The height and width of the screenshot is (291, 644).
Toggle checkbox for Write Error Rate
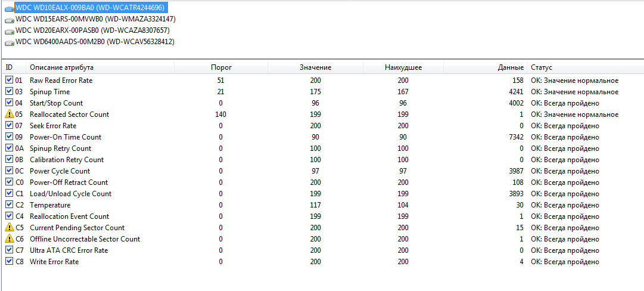tap(9, 261)
